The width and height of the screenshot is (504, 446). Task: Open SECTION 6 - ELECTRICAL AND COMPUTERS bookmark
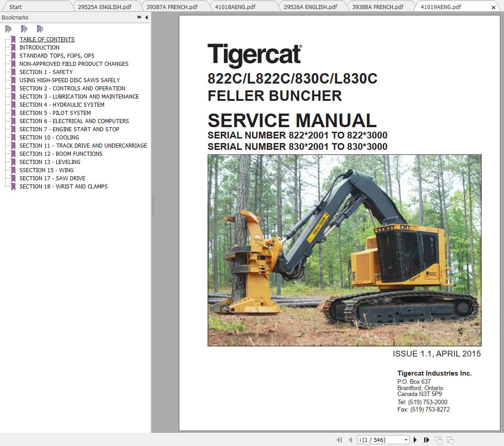(74, 121)
